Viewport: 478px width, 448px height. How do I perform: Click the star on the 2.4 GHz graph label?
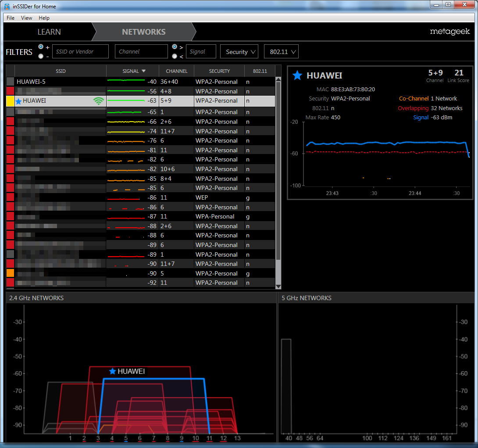pos(113,371)
